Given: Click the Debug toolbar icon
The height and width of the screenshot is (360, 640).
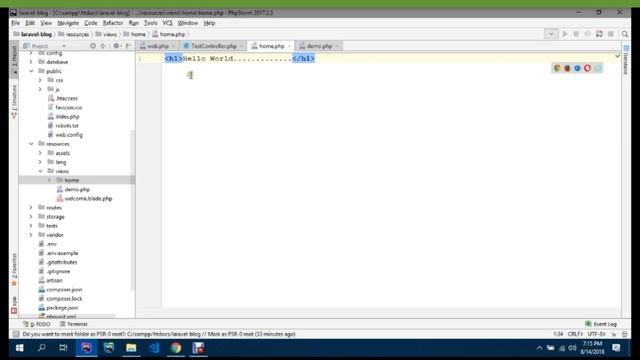Looking at the screenshot, I should click(576, 34).
